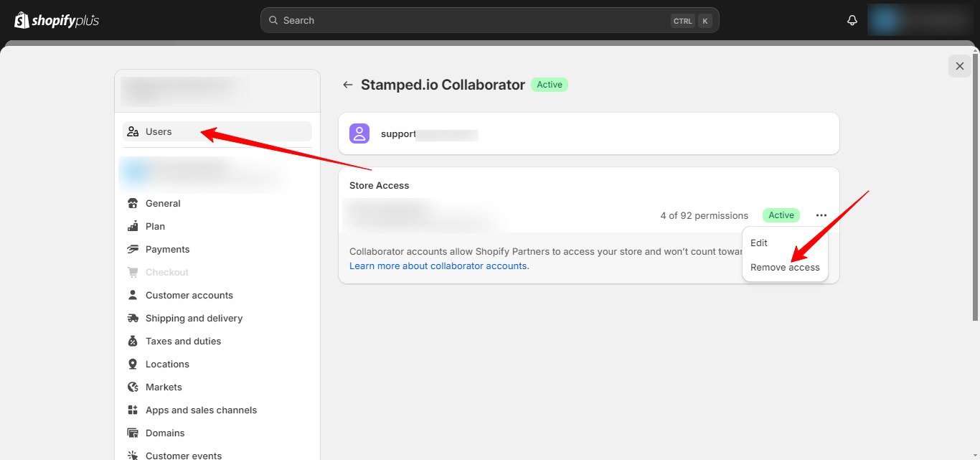Open notifications with the bell icon
The height and width of the screenshot is (460, 980).
852,20
